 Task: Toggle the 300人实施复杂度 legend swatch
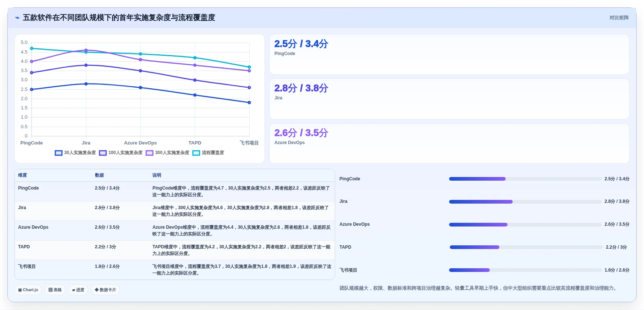click(149, 153)
